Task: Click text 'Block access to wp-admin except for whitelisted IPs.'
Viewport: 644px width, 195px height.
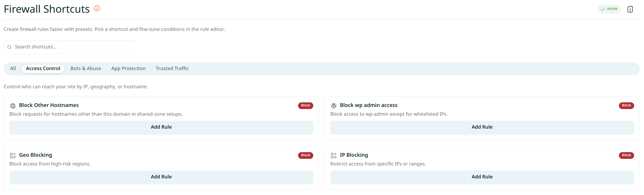Action: [x=389, y=114]
